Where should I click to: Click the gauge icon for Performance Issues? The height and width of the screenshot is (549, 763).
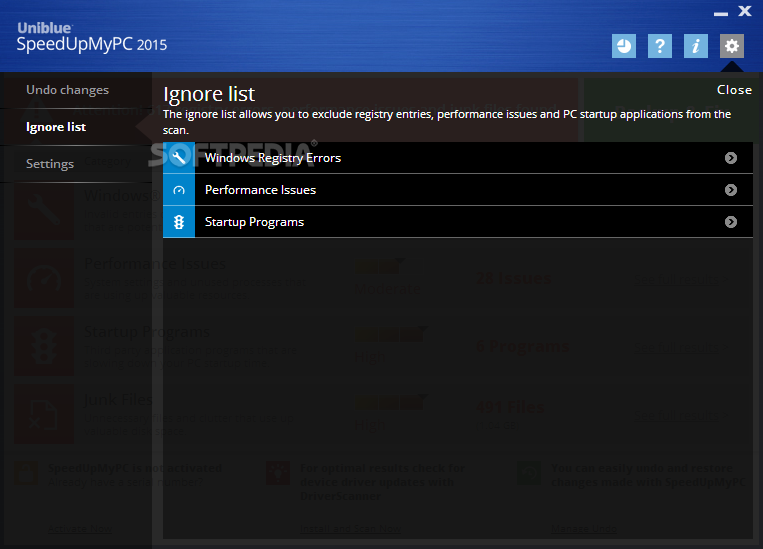[x=179, y=190]
